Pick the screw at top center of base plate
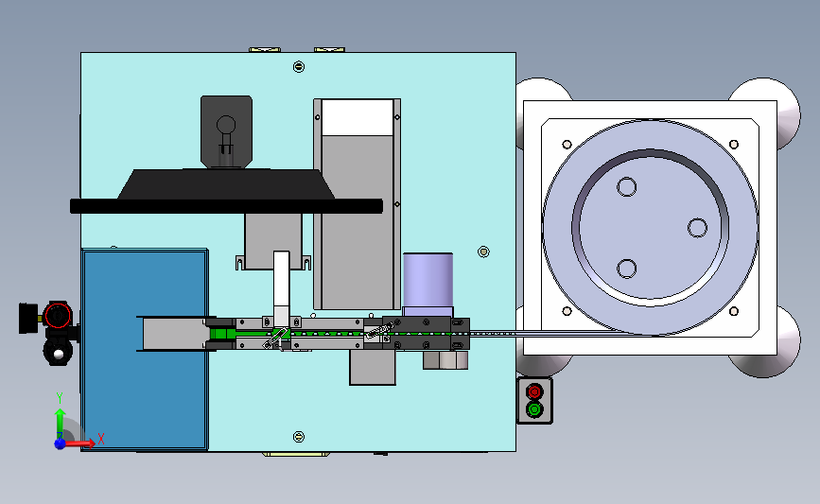820x504 pixels. coord(299,67)
